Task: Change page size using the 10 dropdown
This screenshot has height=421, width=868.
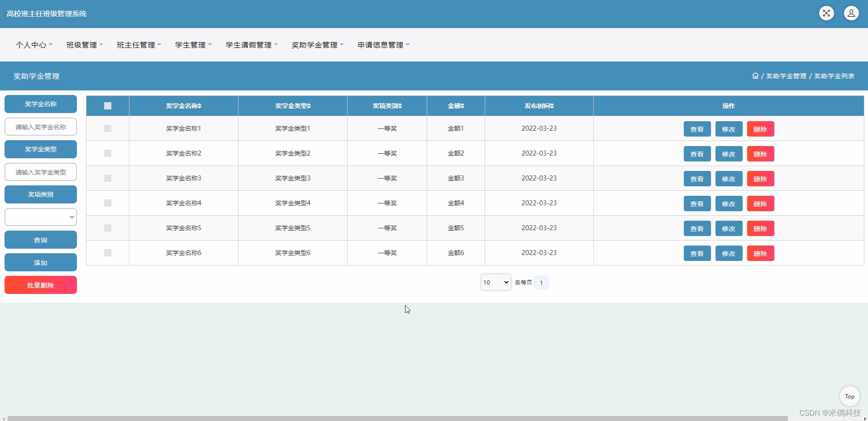Action: pyautogui.click(x=495, y=282)
